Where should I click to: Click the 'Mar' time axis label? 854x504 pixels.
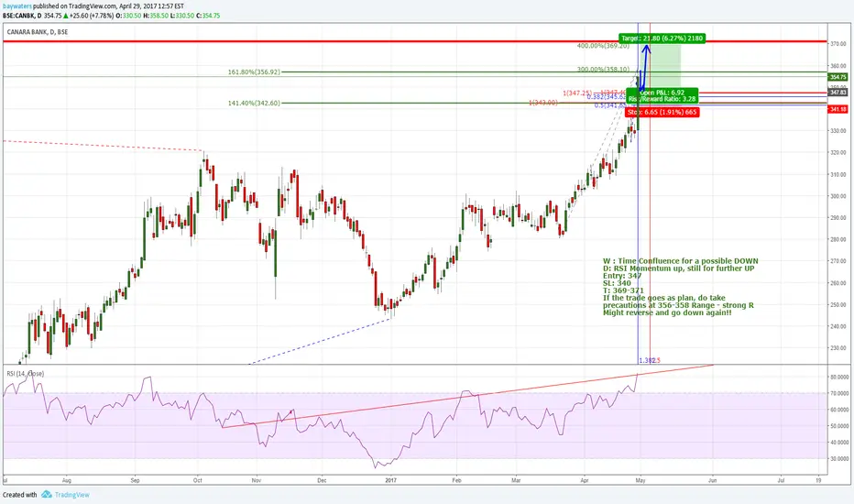point(516,480)
